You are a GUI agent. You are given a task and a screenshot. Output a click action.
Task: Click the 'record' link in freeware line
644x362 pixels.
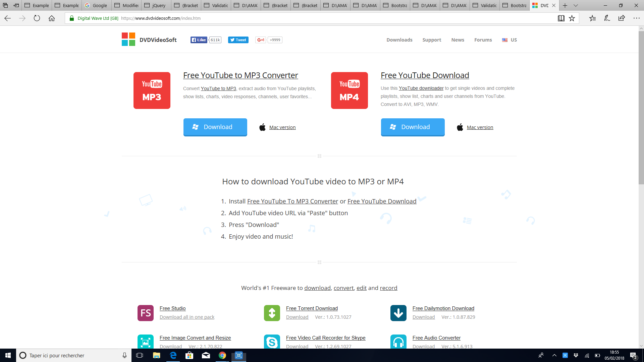(x=388, y=288)
